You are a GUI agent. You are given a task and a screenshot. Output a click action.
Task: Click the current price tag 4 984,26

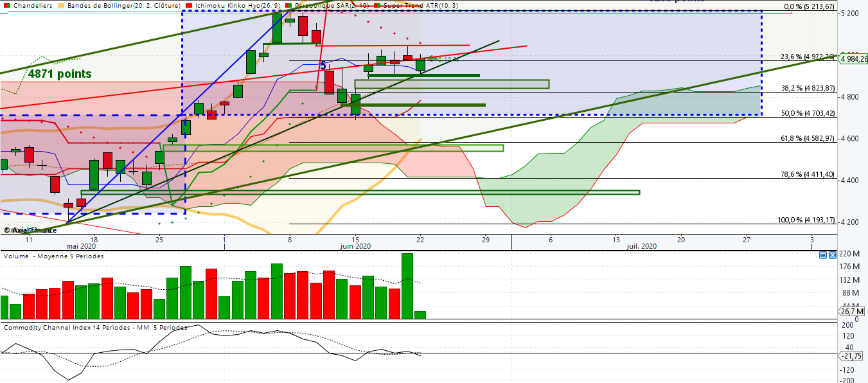coord(853,59)
